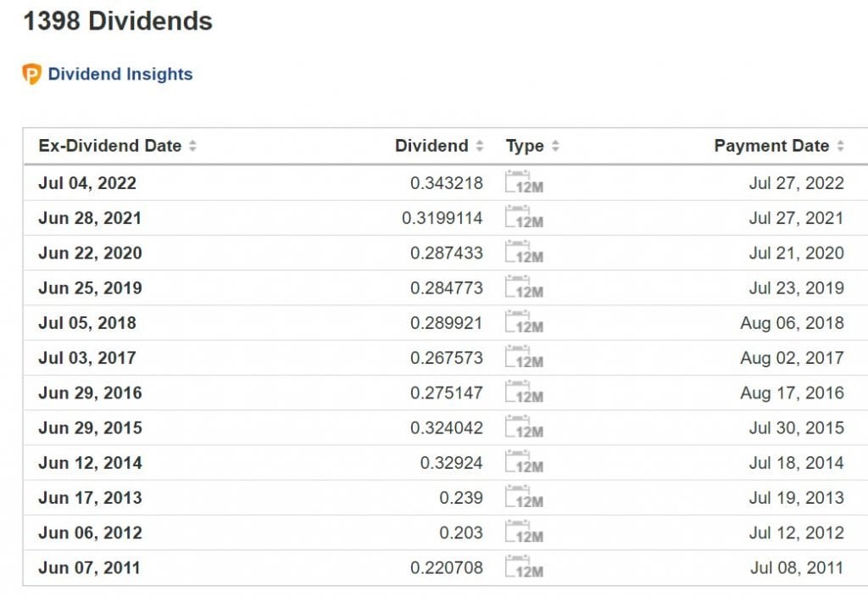Sort by Ex-Dividend Date arrows
868x597 pixels.
coord(192,146)
